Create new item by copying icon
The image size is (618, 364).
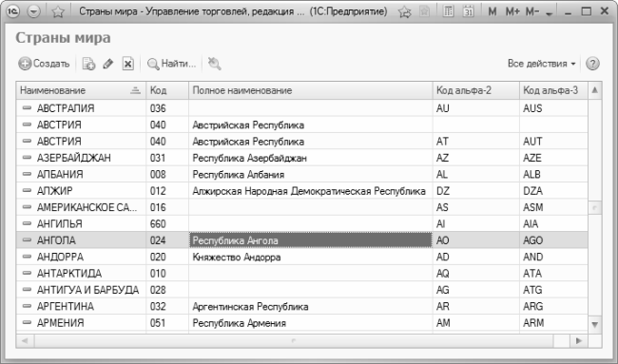(88, 64)
